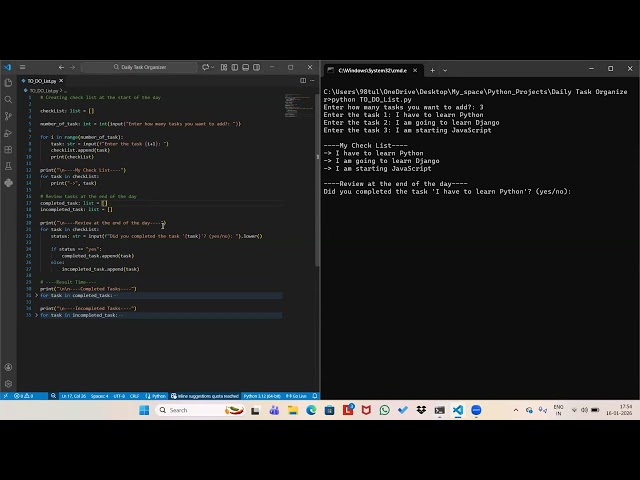
Task: Open the VS Code Explorer view
Action: coord(8,83)
